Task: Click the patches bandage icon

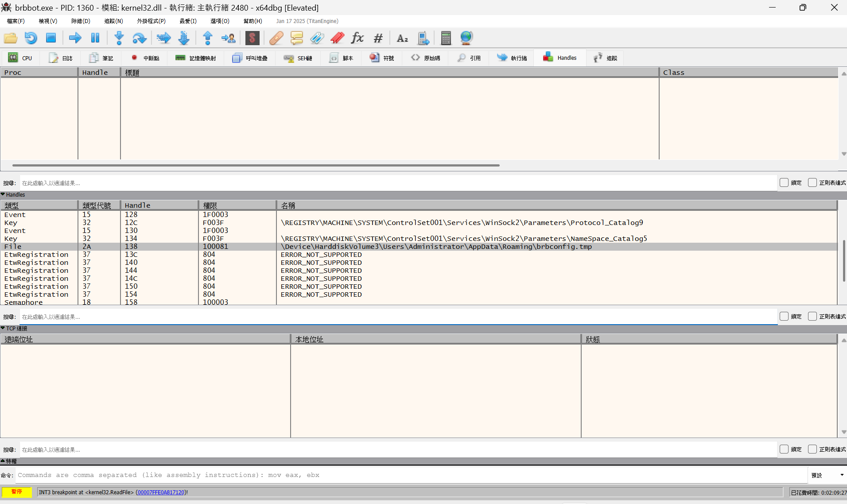Action: (x=276, y=38)
